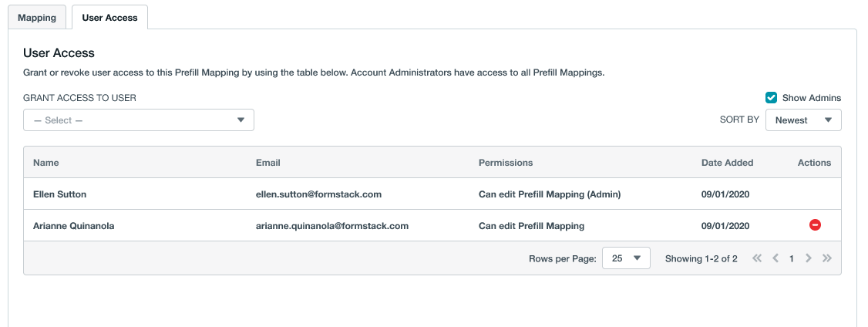Uncheck the Show Admins checkbox

pyautogui.click(x=771, y=98)
